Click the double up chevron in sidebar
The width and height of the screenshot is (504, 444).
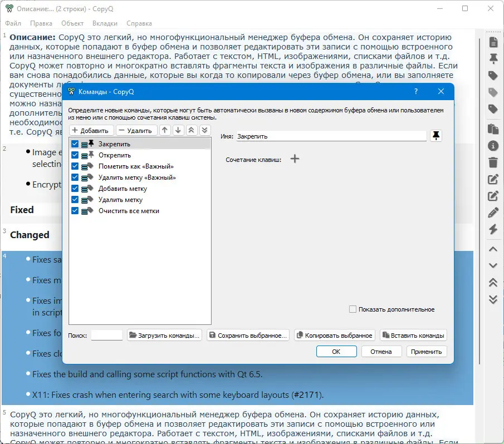(493, 283)
